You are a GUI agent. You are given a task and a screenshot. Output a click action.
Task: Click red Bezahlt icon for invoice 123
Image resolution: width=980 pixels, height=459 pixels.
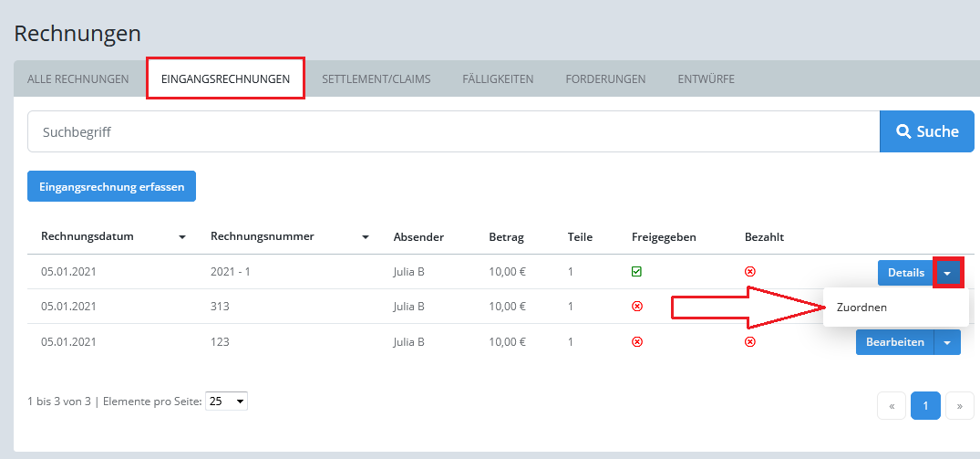click(750, 341)
